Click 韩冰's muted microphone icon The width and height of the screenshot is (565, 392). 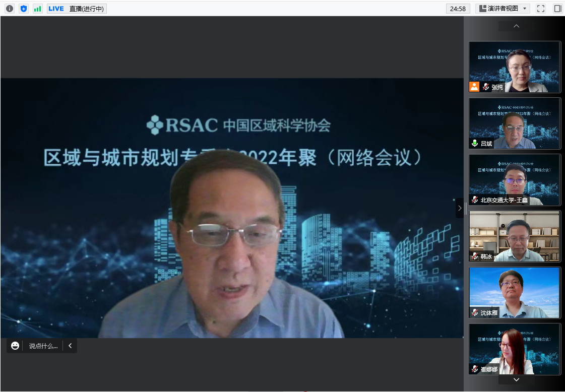(474, 256)
